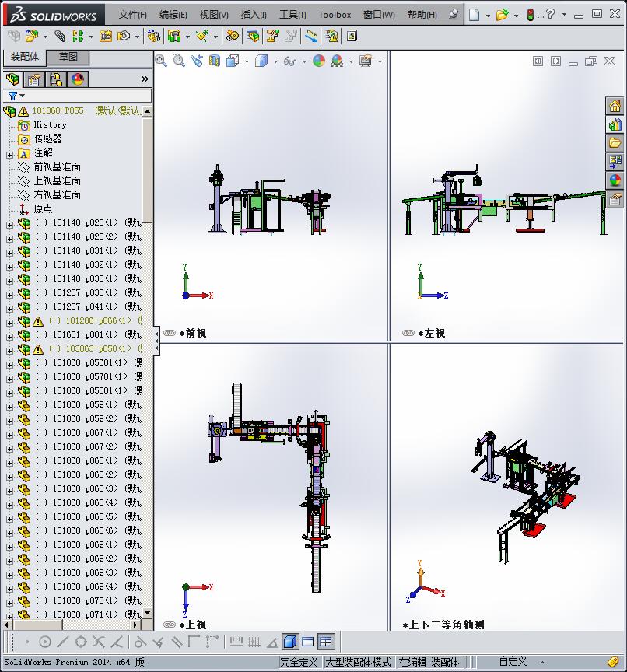627x672 pixels.
Task: Open the FeatureManager design tree tab icon
Action: [12, 79]
